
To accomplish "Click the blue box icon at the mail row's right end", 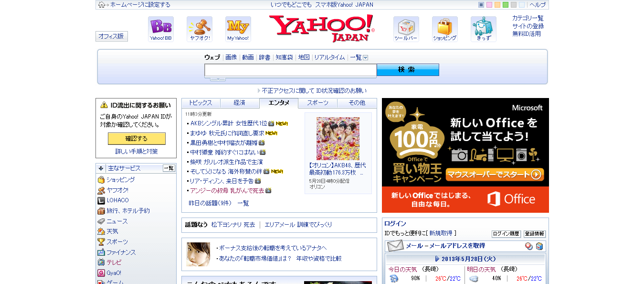I will click(x=539, y=246).
